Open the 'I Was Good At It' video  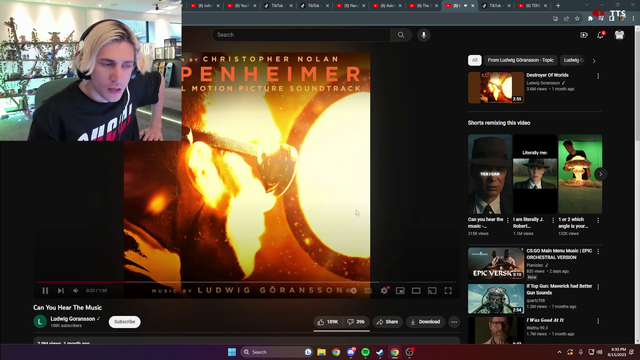pos(496,331)
